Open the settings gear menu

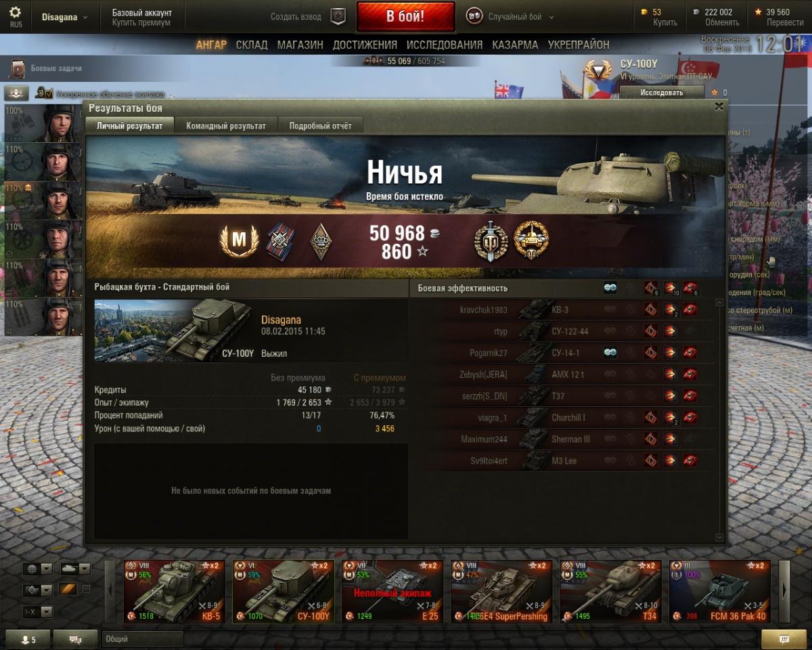(x=15, y=12)
